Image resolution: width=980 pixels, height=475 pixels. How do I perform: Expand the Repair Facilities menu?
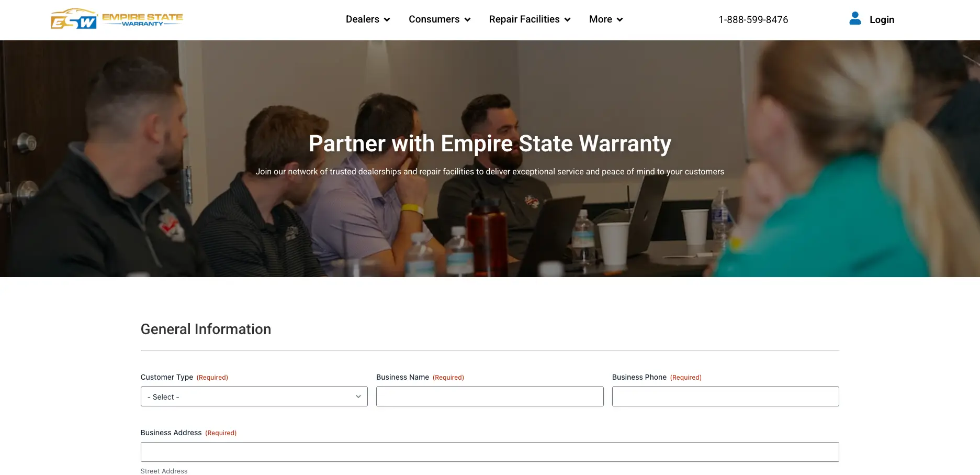[530, 19]
